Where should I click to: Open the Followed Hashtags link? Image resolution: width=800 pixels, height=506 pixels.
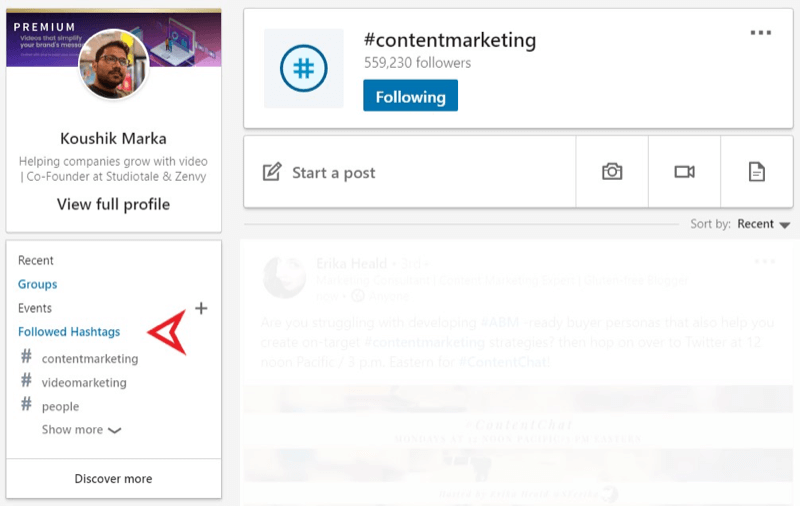click(69, 332)
